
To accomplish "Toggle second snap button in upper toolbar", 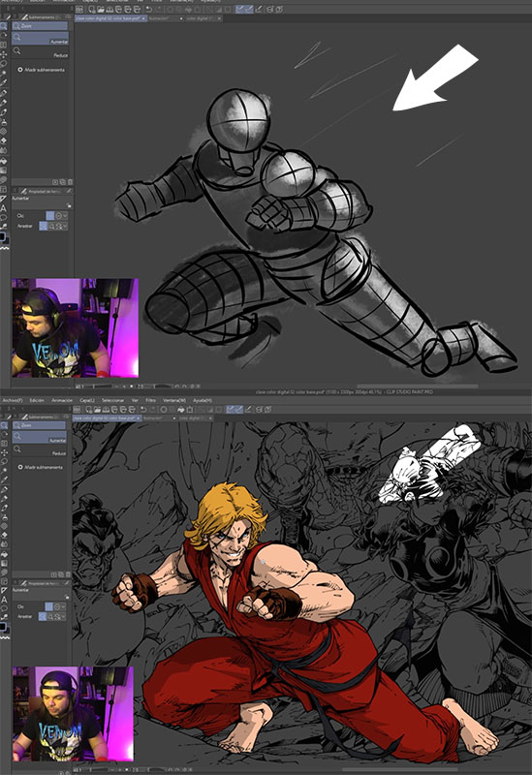I will tap(249, 10).
